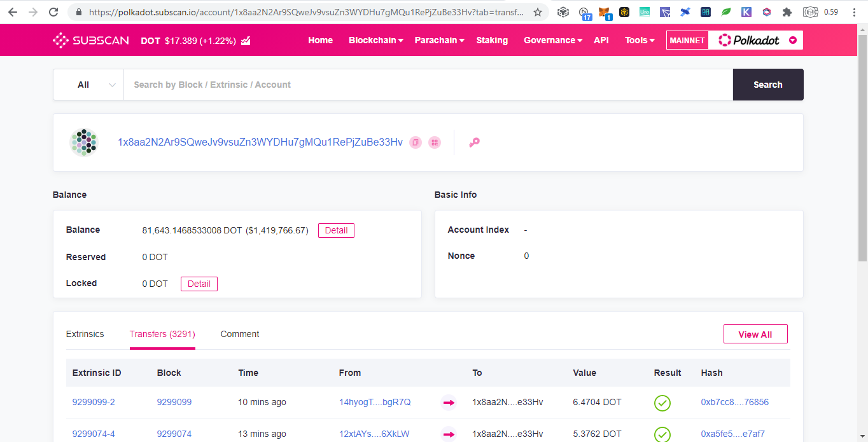Click the Subscan logo
The height and width of the screenshot is (442, 868).
click(91, 41)
